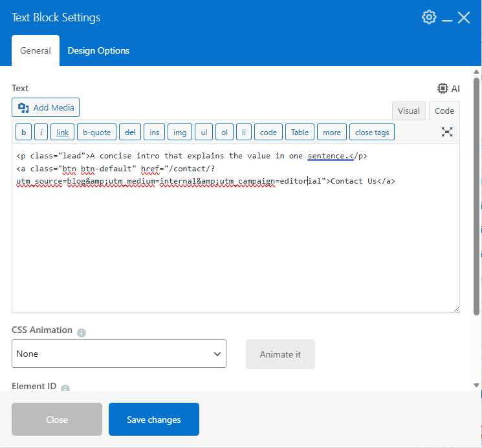Click Element ID help info icon
The width and height of the screenshot is (482, 448).
click(65, 389)
